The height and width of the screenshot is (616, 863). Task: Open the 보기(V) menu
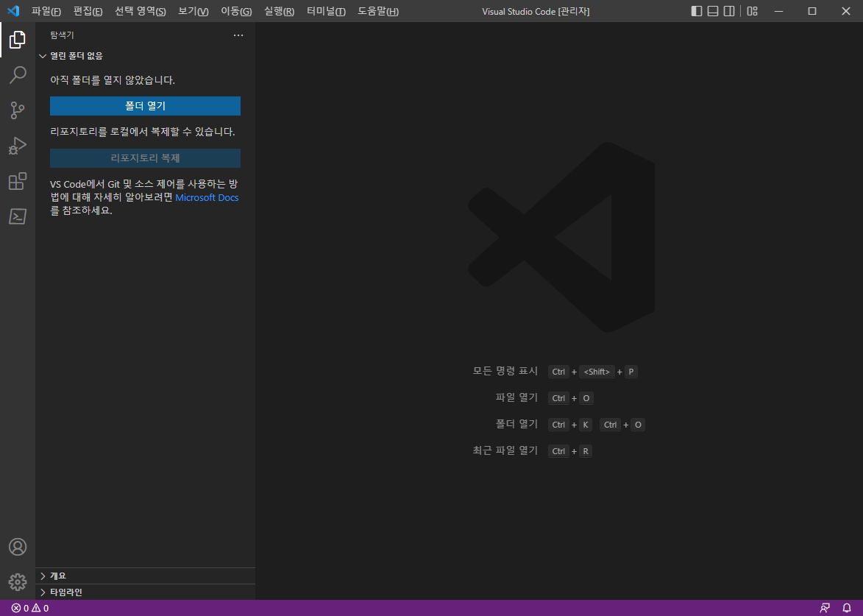(x=193, y=12)
